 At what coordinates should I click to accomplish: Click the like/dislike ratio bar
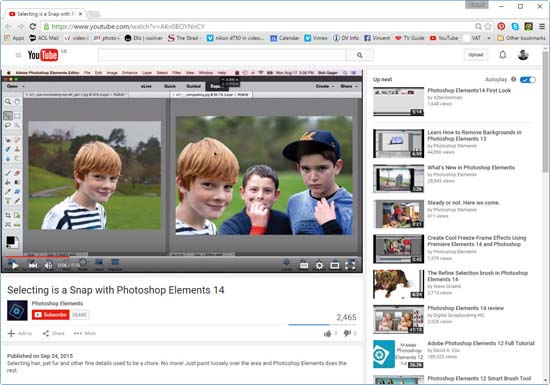click(322, 325)
